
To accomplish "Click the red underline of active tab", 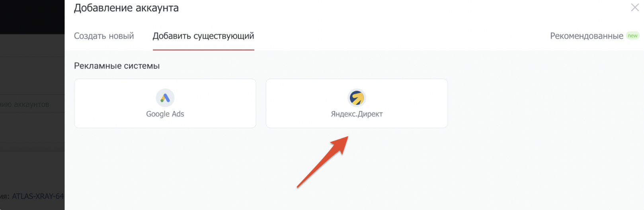I will click(203, 50).
